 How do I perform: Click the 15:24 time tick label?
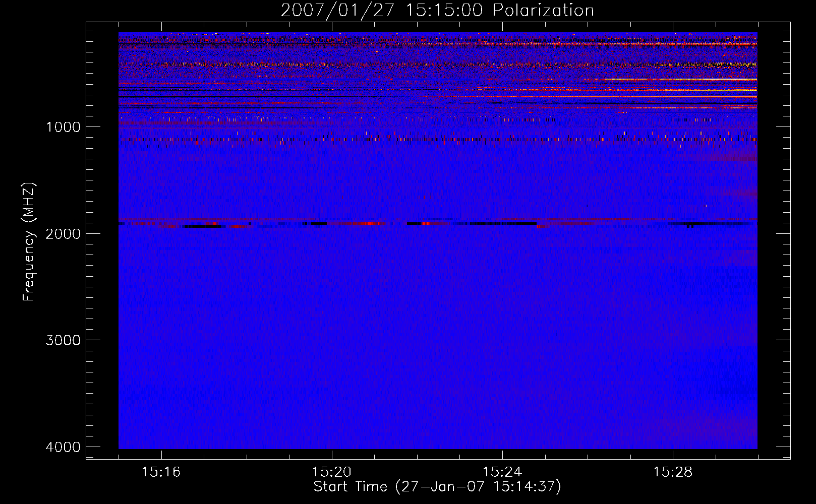coord(502,472)
